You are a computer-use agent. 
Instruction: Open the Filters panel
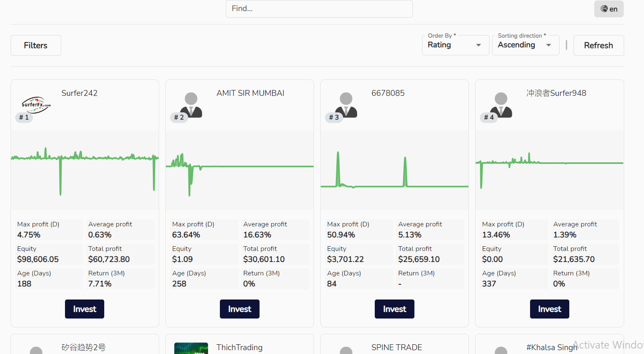tap(36, 45)
